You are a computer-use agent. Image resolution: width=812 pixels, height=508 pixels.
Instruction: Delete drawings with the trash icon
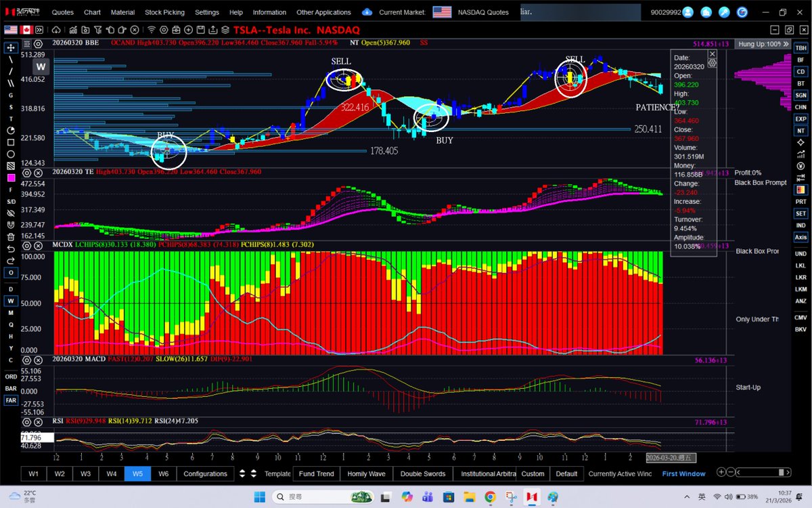click(11, 236)
